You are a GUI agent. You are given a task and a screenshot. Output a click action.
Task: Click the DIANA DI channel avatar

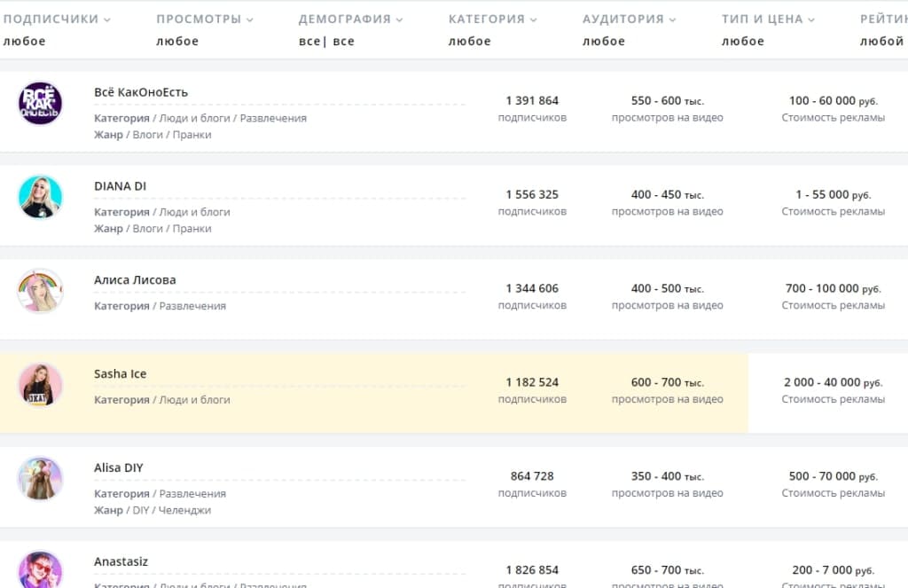pos(40,197)
